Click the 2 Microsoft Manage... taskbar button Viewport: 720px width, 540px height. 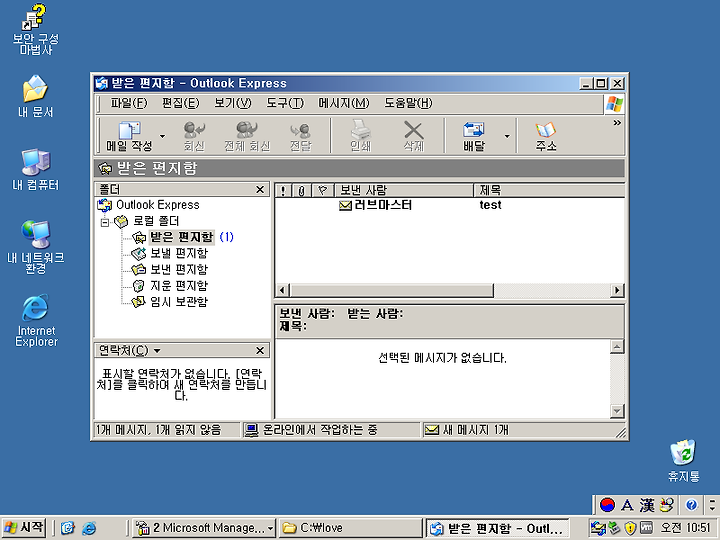(203, 528)
